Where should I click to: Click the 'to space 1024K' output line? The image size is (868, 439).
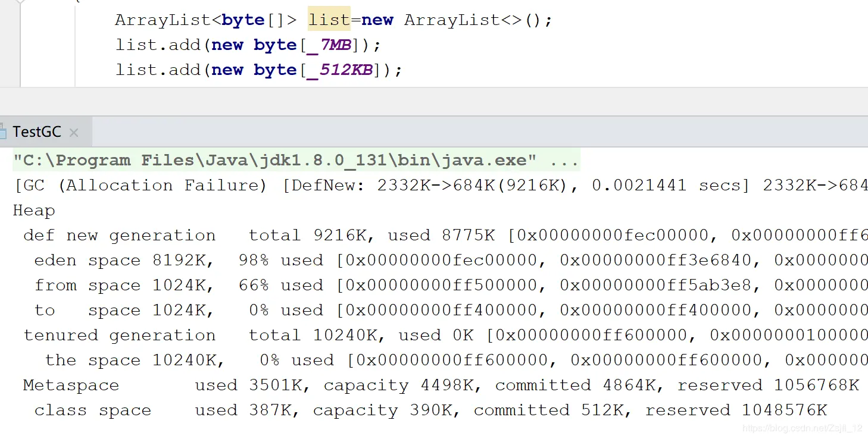click(451, 311)
